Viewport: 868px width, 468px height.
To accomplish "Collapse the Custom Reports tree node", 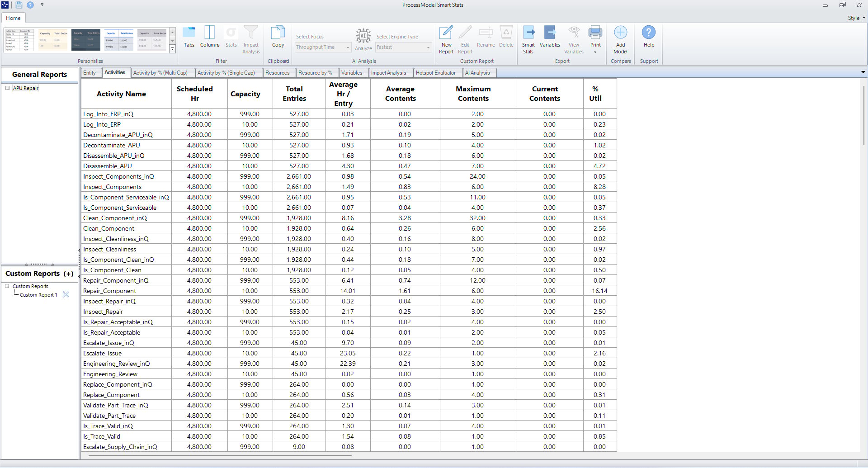I will coord(7,286).
